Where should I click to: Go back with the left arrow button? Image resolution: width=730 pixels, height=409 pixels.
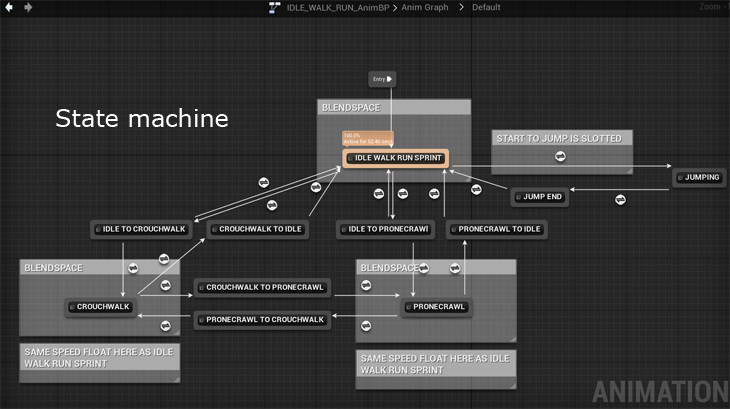point(8,7)
